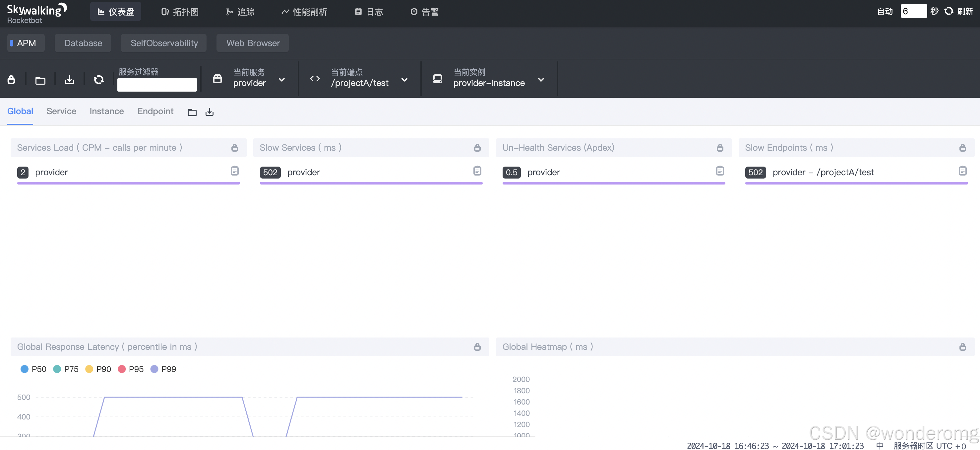980x450 pixels.
Task: Click the Slow Endpoints progress bar
Action: coord(857,183)
